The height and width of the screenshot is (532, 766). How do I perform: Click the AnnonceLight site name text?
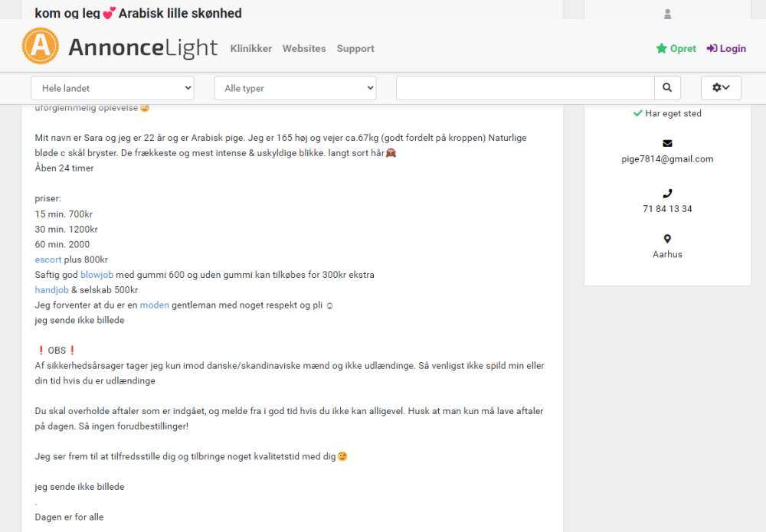[142, 47]
